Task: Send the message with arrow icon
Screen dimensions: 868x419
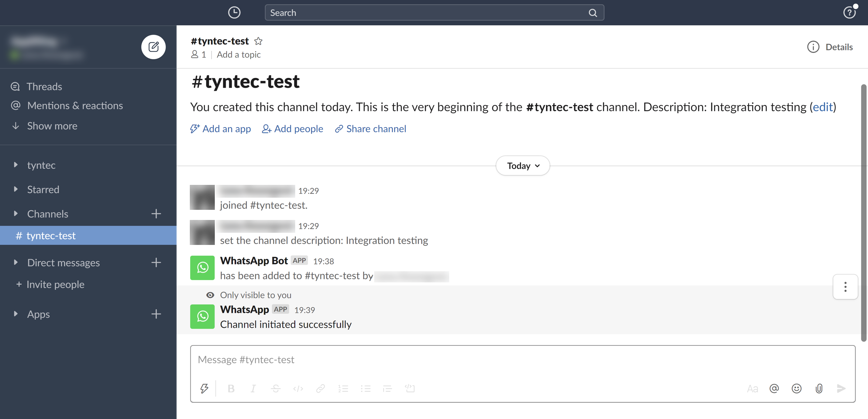Action: [841, 389]
